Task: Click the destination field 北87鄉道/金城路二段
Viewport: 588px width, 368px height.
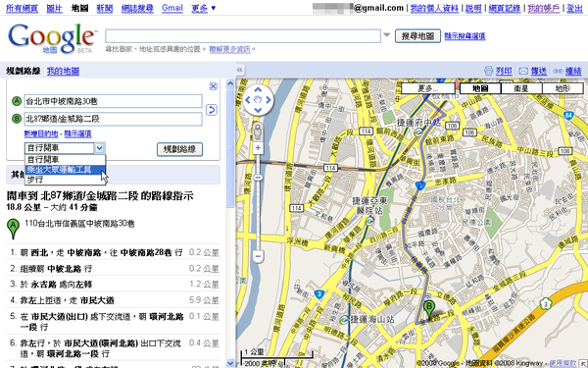Action: coord(113,119)
